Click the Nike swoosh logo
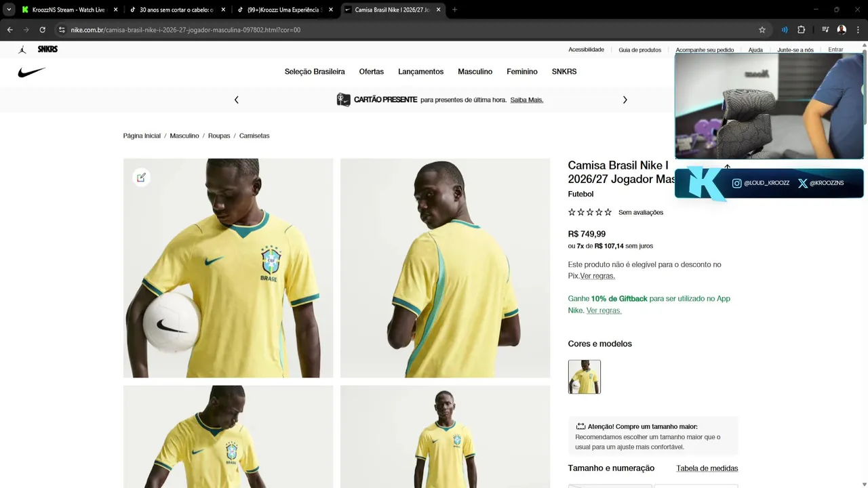The height and width of the screenshot is (488, 868). [x=32, y=72]
